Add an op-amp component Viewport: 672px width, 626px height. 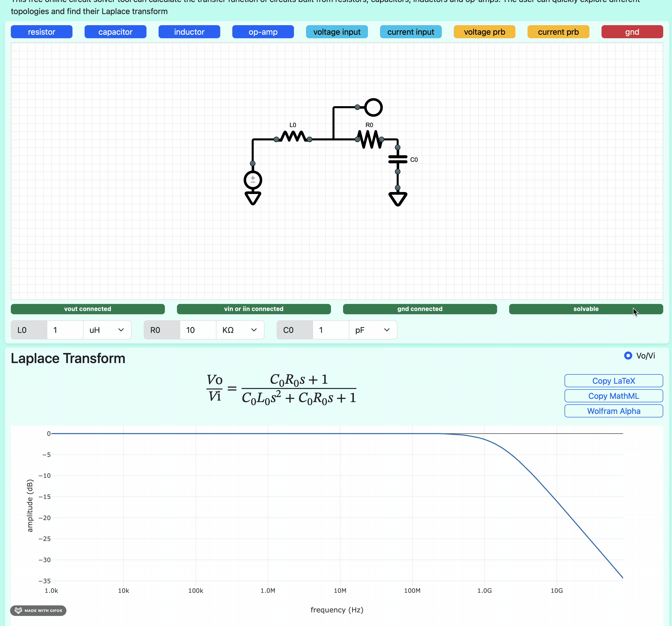263,32
